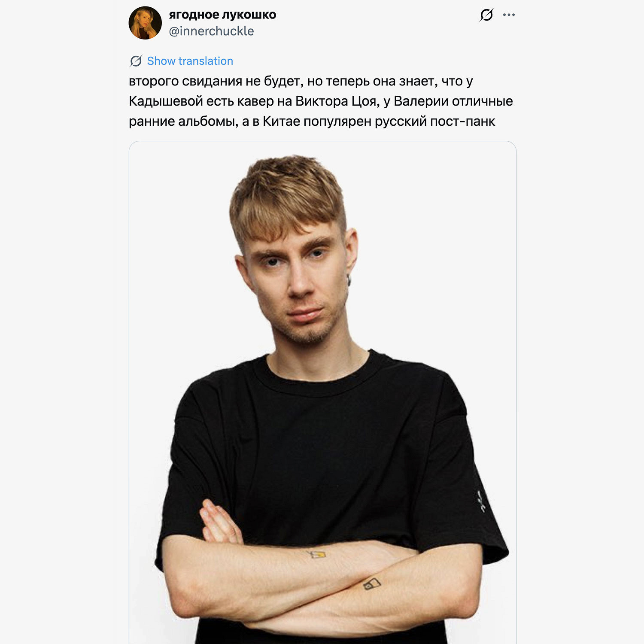This screenshot has width=644, height=644.
Task: Click the yellow tattoo on the forearm
Action: (317, 554)
